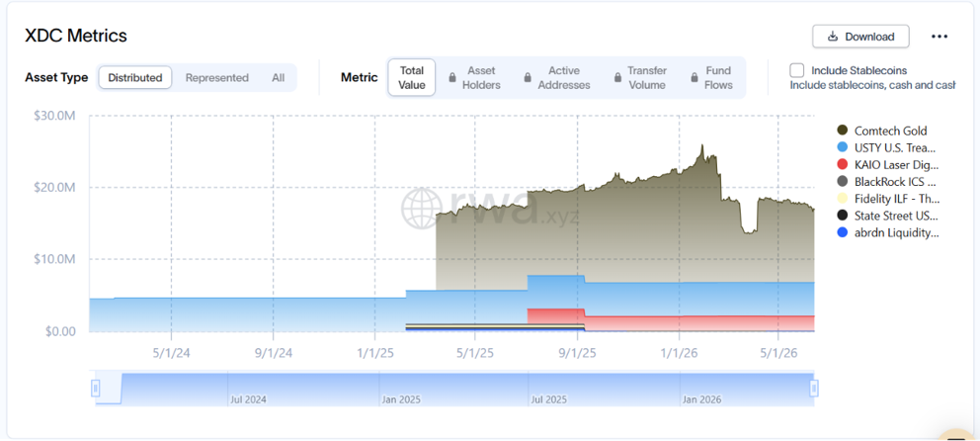Grab the right handle of the range slider

coord(814,389)
